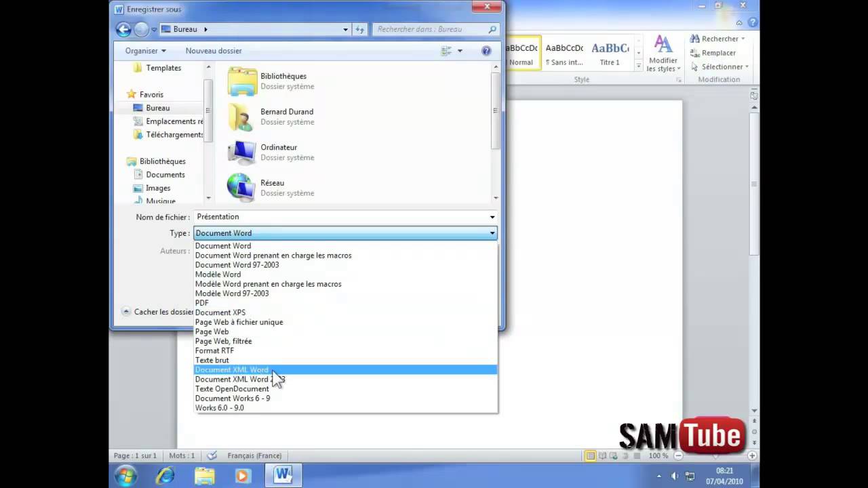868x488 pixels.
Task: Select Document Works 6 - 9 type
Action: (x=346, y=399)
